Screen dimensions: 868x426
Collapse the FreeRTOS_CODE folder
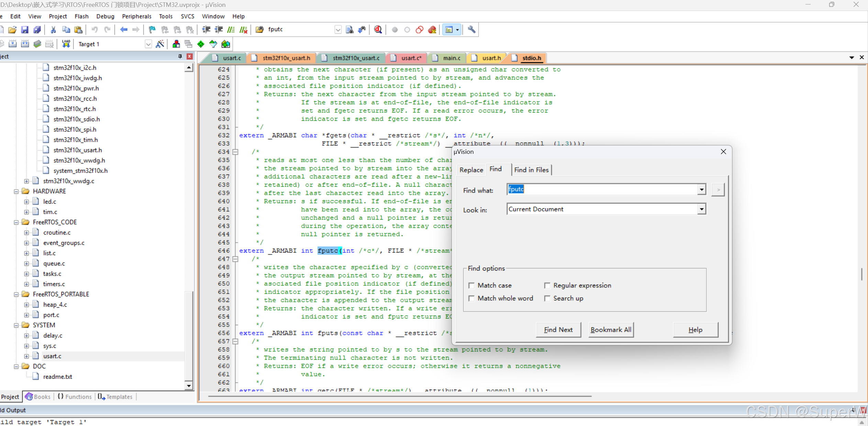coord(16,222)
